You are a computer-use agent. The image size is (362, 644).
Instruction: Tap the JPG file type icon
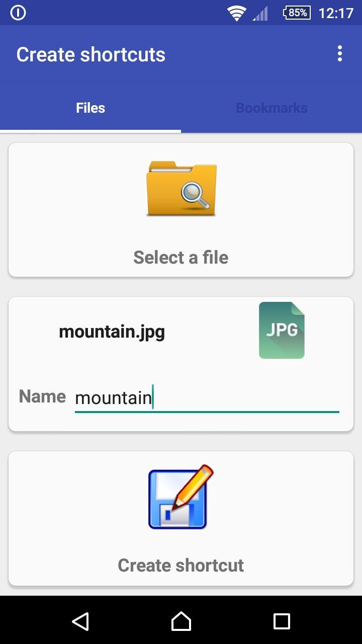coord(282,330)
